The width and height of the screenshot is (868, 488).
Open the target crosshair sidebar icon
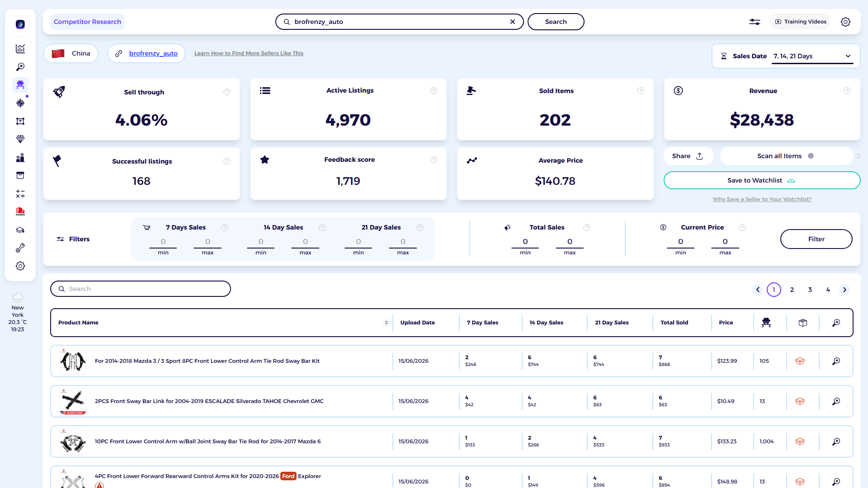20,103
